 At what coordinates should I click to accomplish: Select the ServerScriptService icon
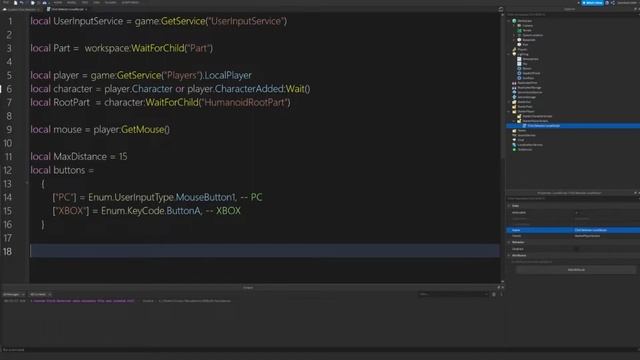[514, 92]
